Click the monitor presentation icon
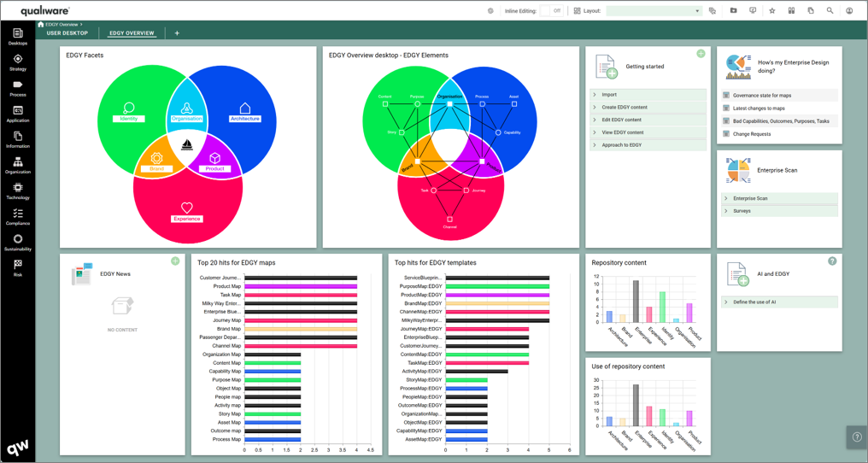Viewport: 868px width, 463px height. tap(753, 10)
